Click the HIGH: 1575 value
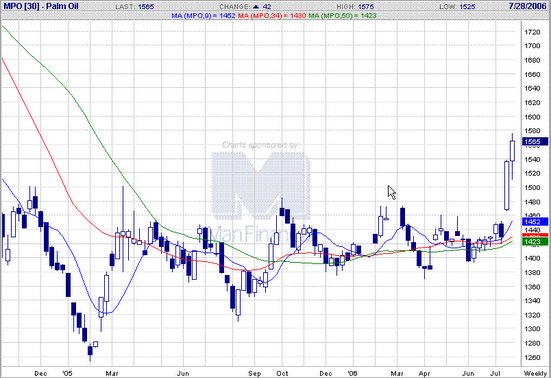551x378 pixels. coord(355,7)
